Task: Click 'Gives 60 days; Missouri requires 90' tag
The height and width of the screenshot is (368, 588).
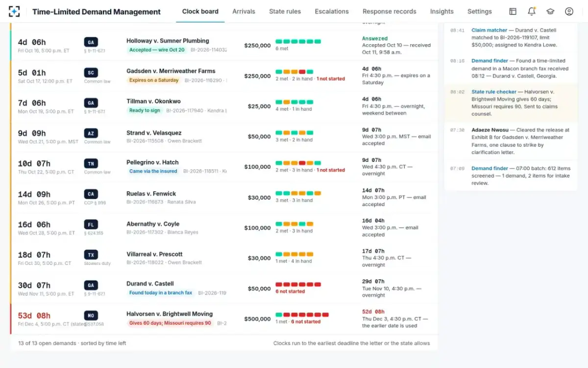Action: pos(170,323)
